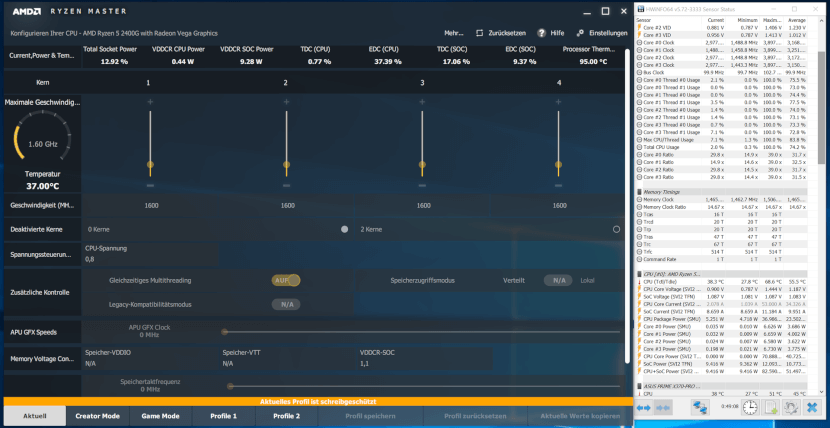Click the APU GFX Clock slider handle

coord(224,332)
